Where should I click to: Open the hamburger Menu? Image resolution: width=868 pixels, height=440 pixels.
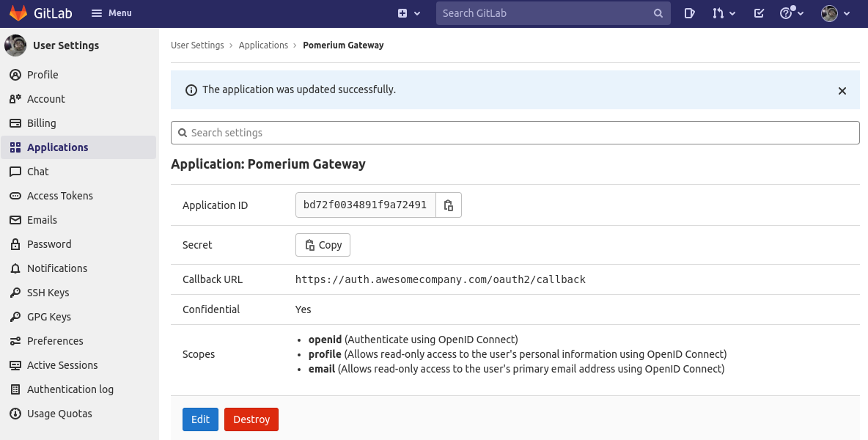coord(111,13)
